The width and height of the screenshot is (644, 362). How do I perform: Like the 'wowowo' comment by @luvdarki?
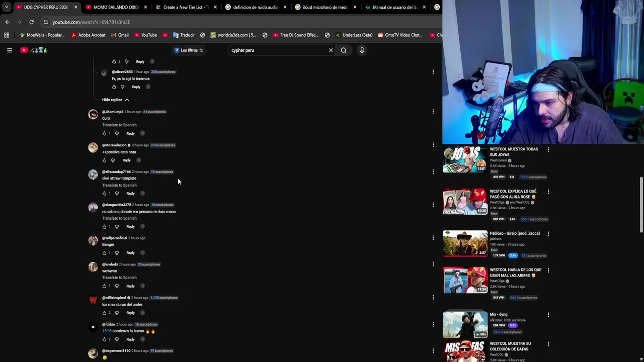click(x=105, y=286)
